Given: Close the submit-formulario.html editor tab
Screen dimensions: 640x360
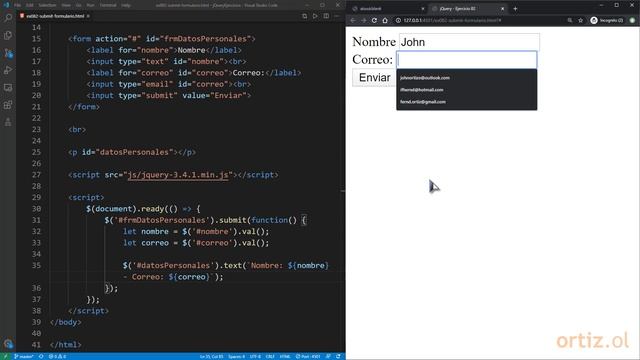Looking at the screenshot, I should (88, 16).
